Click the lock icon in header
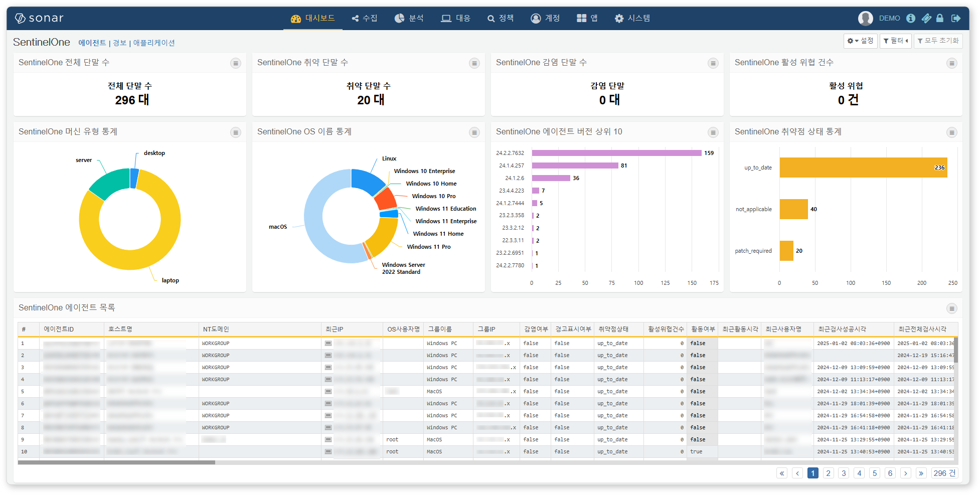Screen dimensions: 980x495 [x=940, y=18]
